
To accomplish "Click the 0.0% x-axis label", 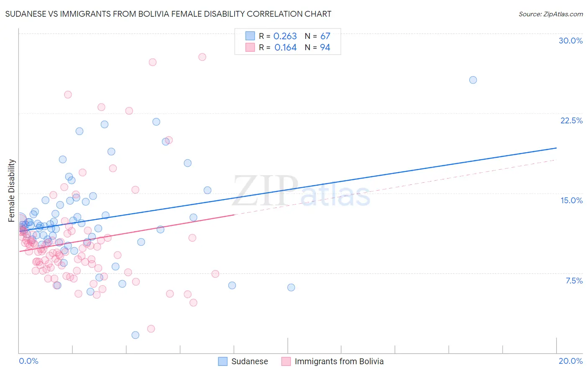I will tap(28, 361).
